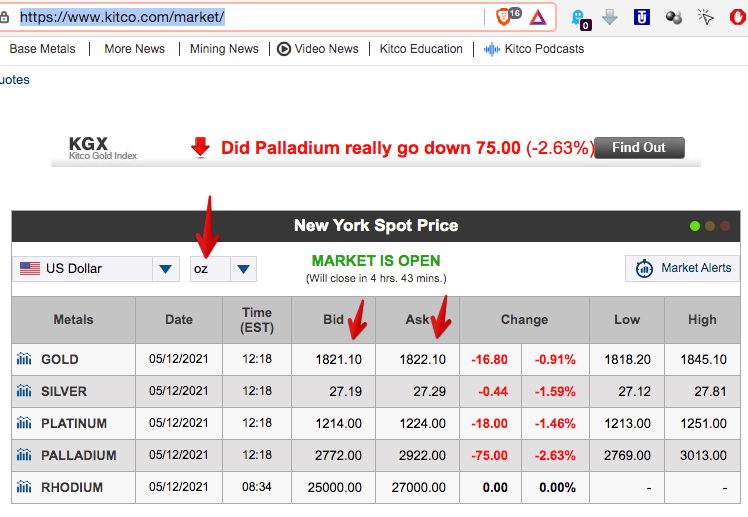Open the GOLD metal link
The height and width of the screenshot is (517, 748).
click(60, 359)
